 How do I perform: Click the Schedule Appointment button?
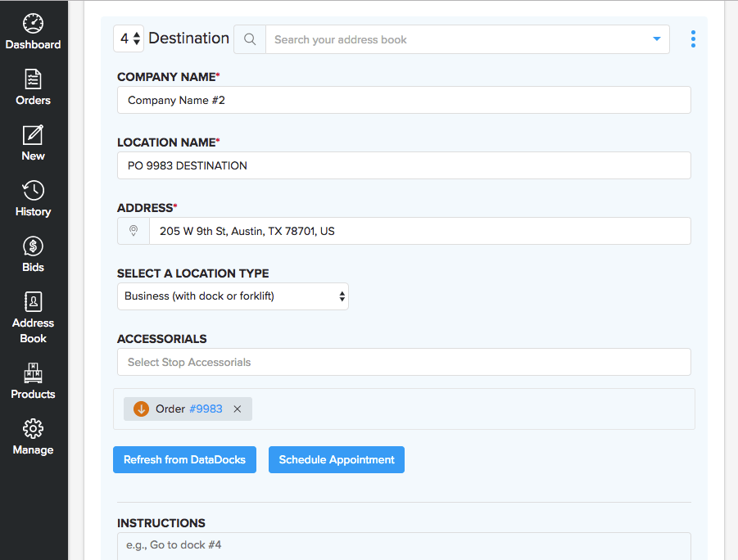click(337, 460)
